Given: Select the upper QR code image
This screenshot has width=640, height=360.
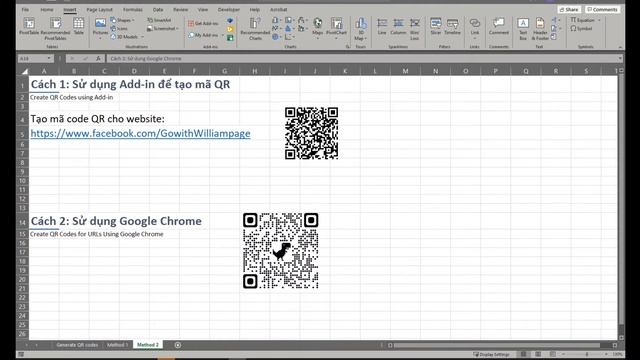Looking at the screenshot, I should [311, 133].
